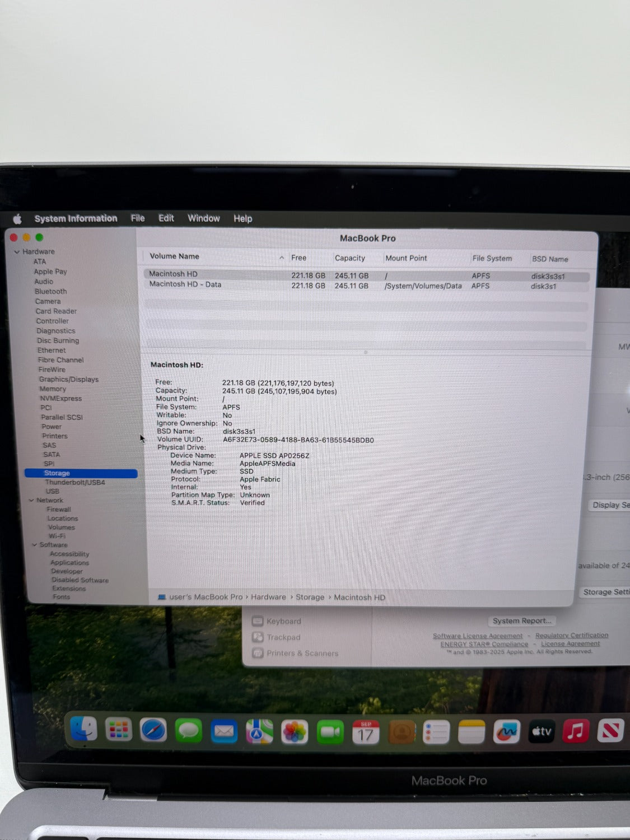Collapse the Hardware section
The height and width of the screenshot is (840, 630).
(x=17, y=252)
